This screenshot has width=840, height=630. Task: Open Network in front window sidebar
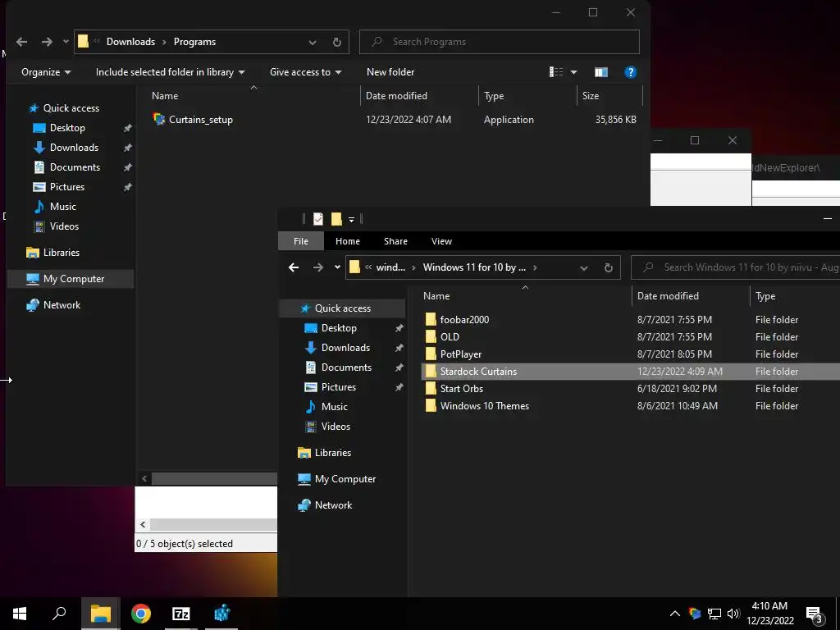pos(333,505)
